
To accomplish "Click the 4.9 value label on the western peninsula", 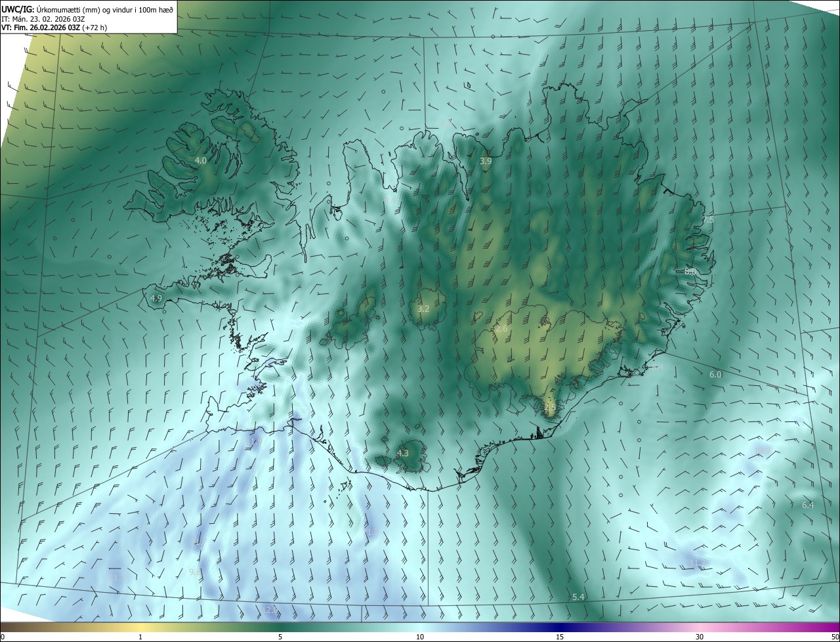I will coord(156,298).
